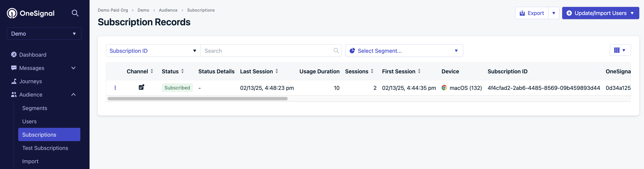Open Test Subscriptions sidebar item

(45, 148)
